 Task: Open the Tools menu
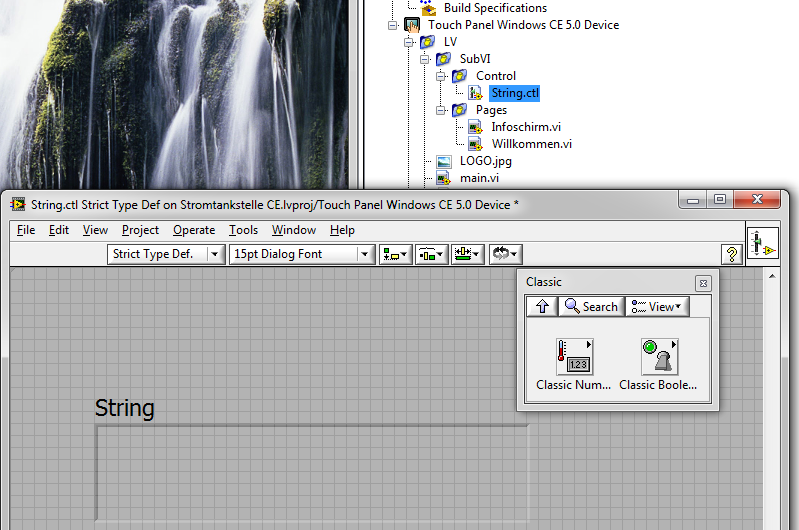tap(243, 230)
